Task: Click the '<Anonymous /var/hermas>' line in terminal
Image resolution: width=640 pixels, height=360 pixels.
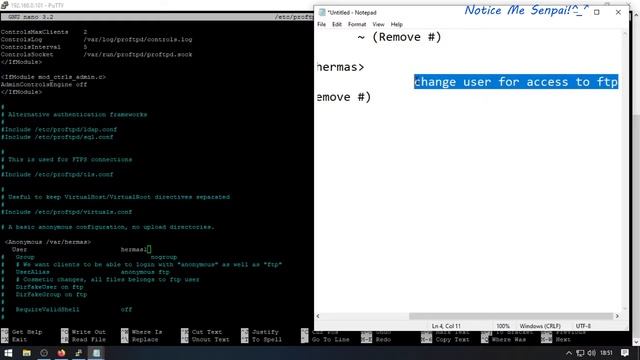Action: click(47, 242)
